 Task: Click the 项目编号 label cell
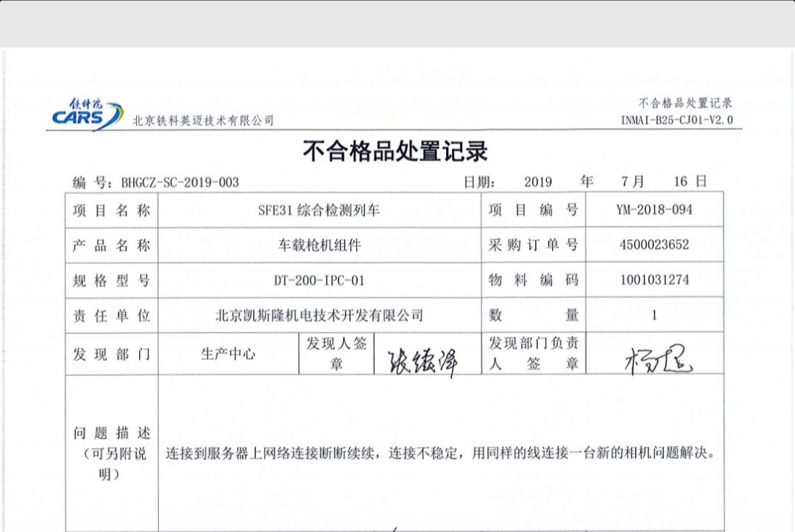[534, 210]
